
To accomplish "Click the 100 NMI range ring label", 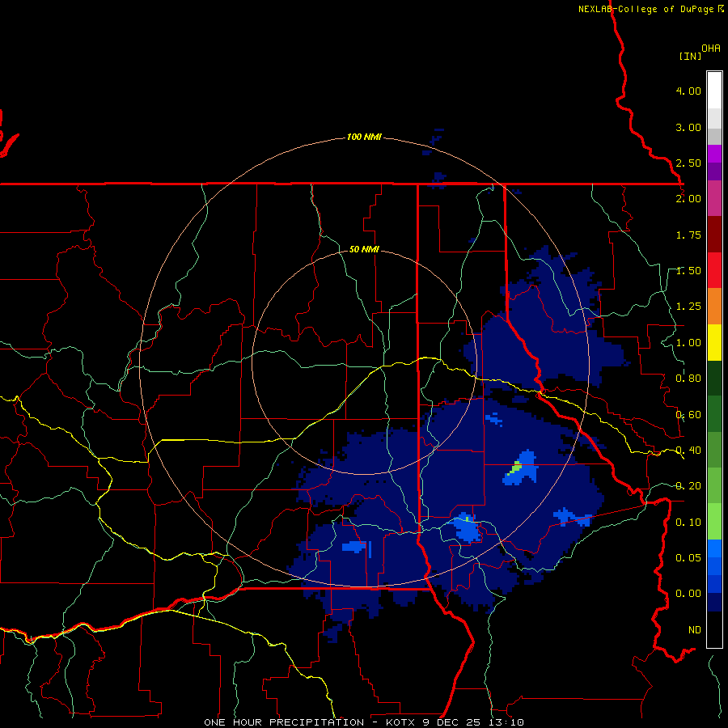I will (x=364, y=137).
